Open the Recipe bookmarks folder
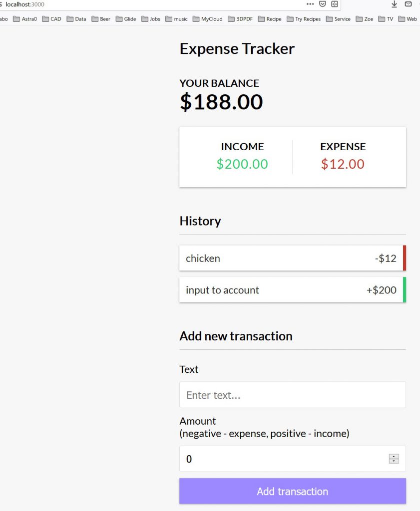The height and width of the screenshot is (511, 420). coord(270,19)
